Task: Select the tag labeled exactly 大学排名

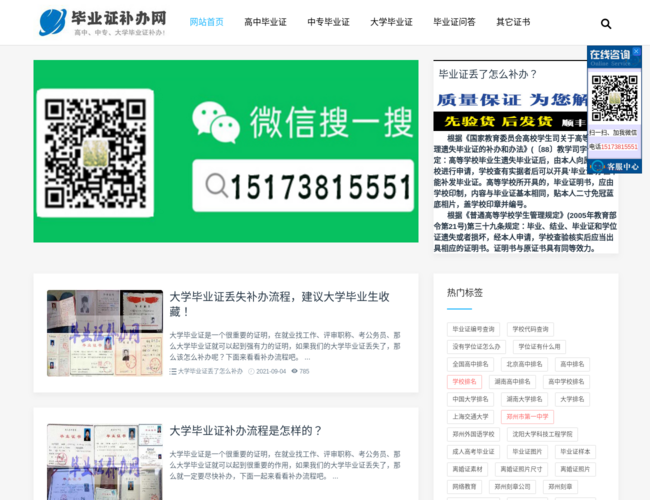Action: [x=572, y=399]
